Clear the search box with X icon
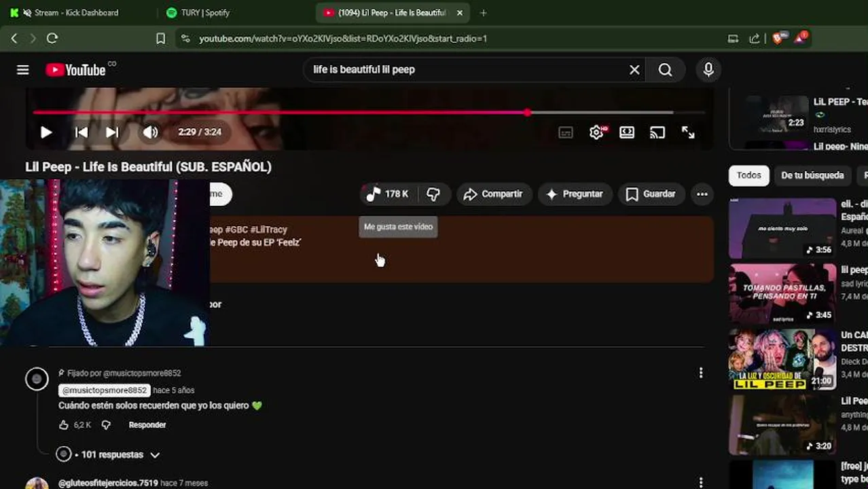Screen dimensions: 868x489 coord(634,69)
